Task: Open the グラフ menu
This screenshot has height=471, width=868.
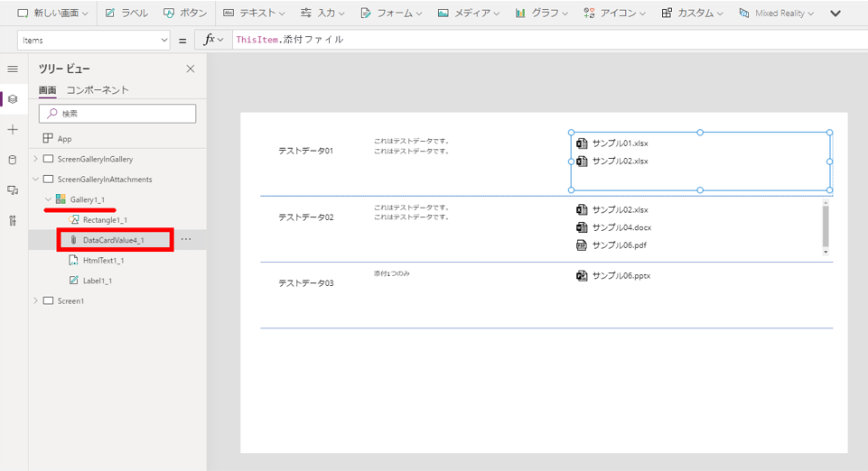Action: coord(541,14)
